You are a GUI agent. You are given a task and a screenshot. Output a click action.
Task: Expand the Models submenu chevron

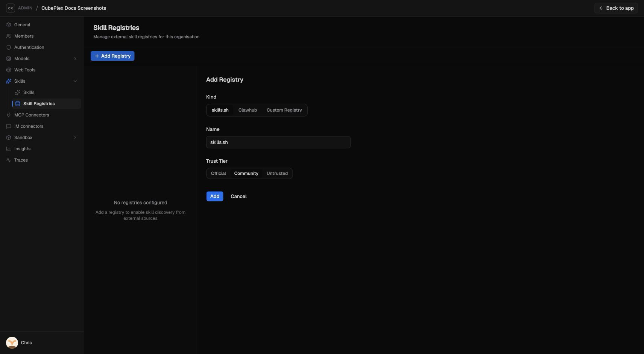tap(75, 59)
